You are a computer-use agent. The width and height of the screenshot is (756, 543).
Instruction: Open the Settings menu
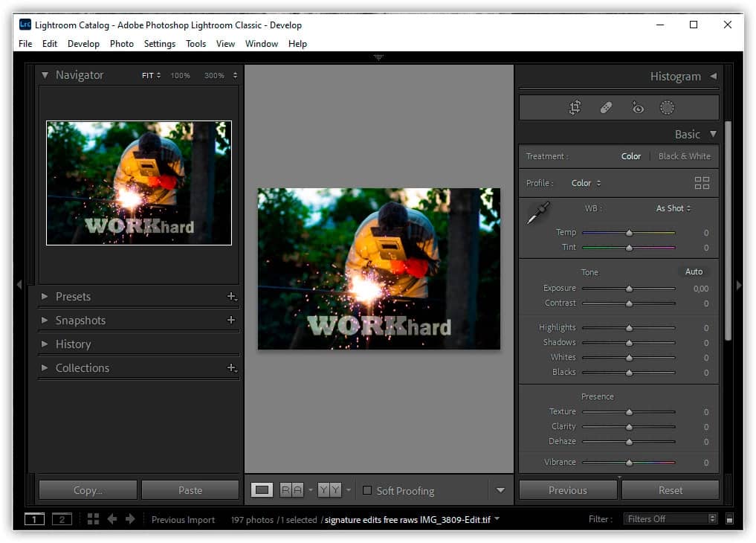[160, 44]
